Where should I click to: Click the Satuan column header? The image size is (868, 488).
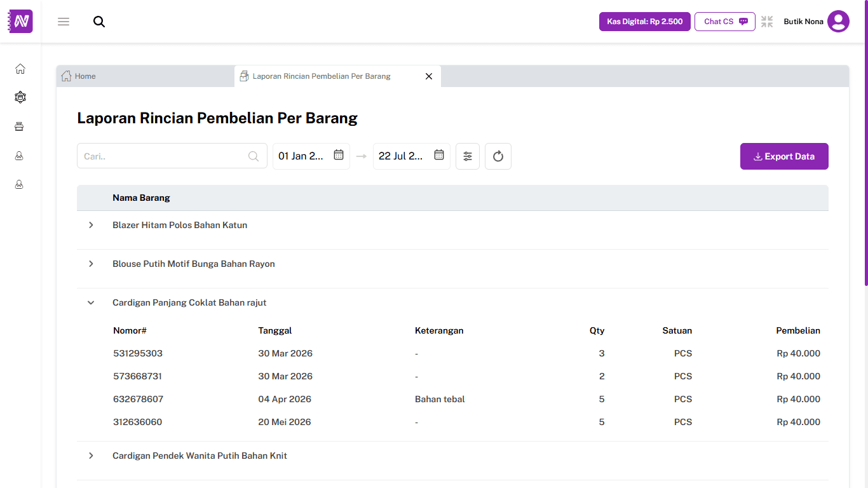click(x=677, y=330)
